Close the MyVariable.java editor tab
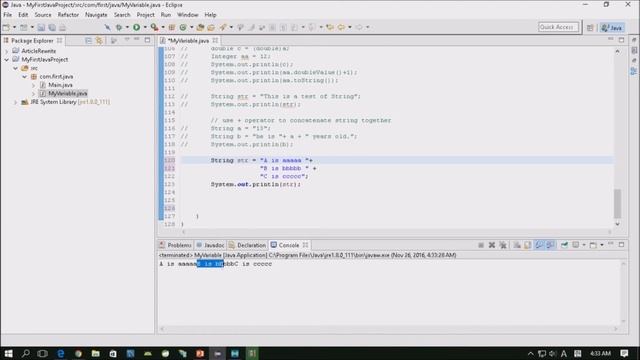This screenshot has height=360, width=640. pos(215,40)
